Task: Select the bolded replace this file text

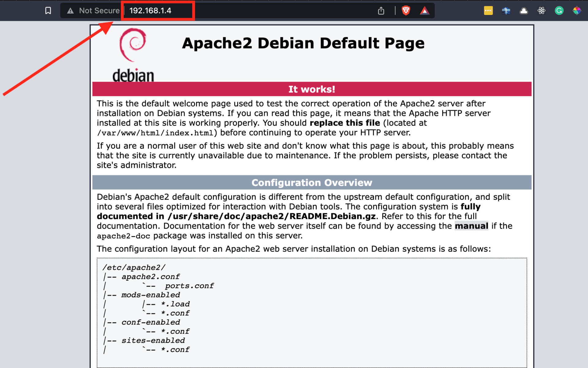Action: (x=345, y=123)
